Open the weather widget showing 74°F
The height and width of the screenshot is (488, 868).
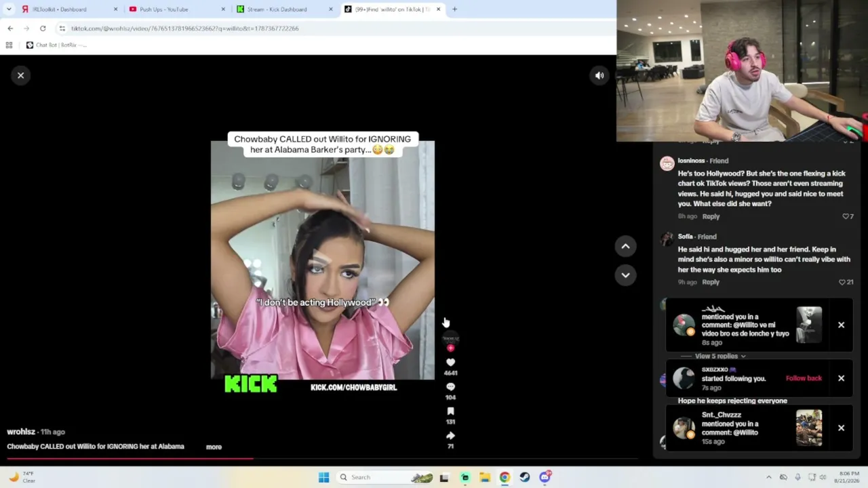point(24,477)
